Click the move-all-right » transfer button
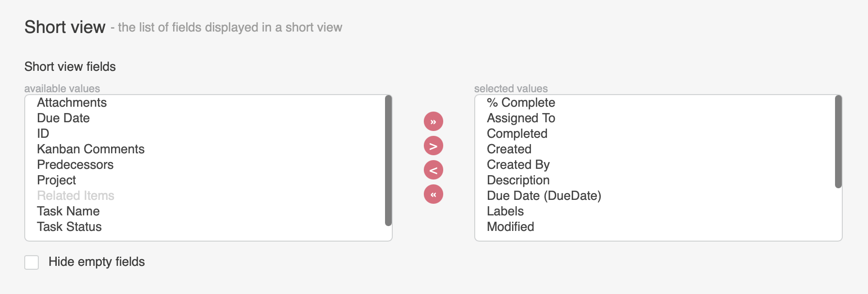 pos(433,121)
